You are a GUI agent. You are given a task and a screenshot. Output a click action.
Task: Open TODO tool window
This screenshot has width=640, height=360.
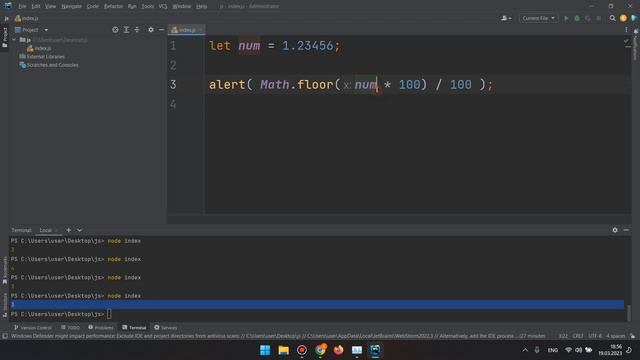70,328
